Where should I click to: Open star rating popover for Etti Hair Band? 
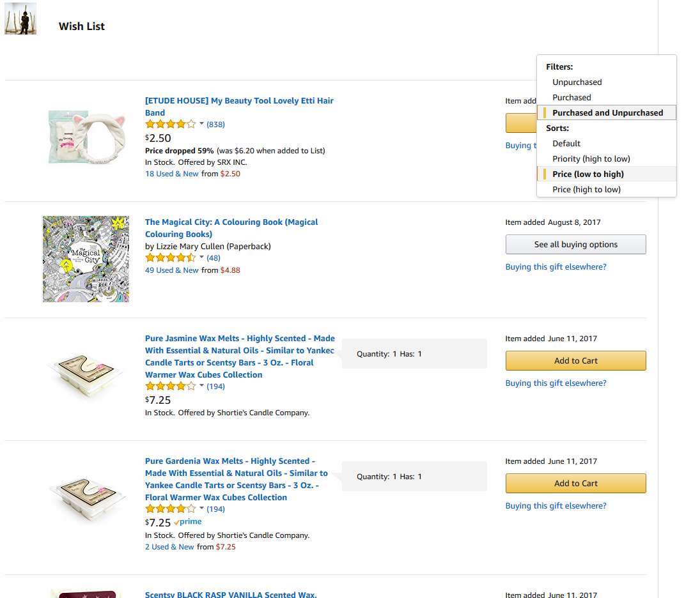[171, 124]
